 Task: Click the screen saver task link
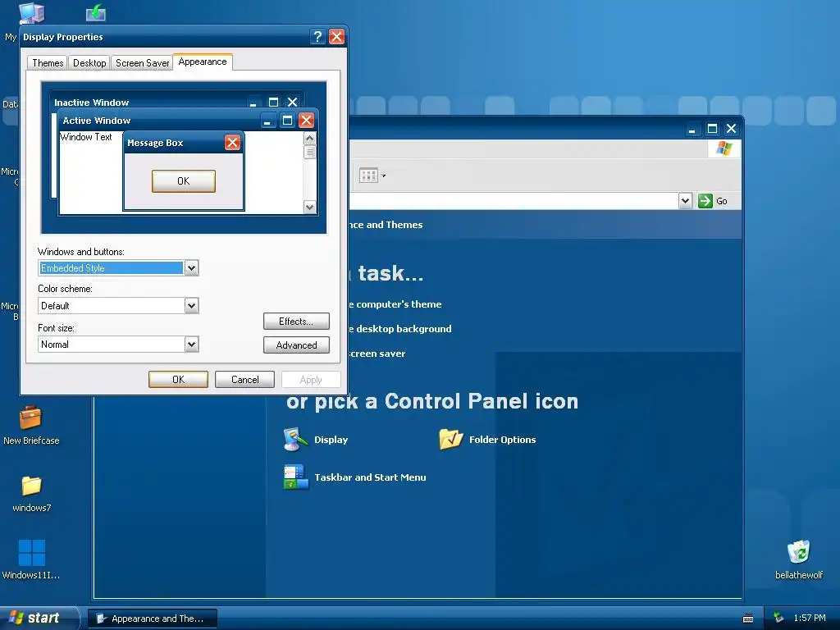pyautogui.click(x=377, y=354)
